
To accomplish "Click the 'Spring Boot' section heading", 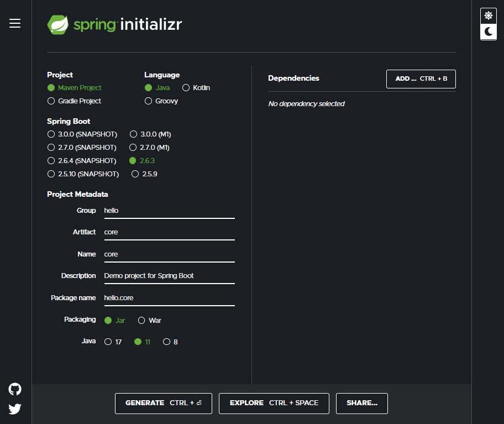I will 69,121.
